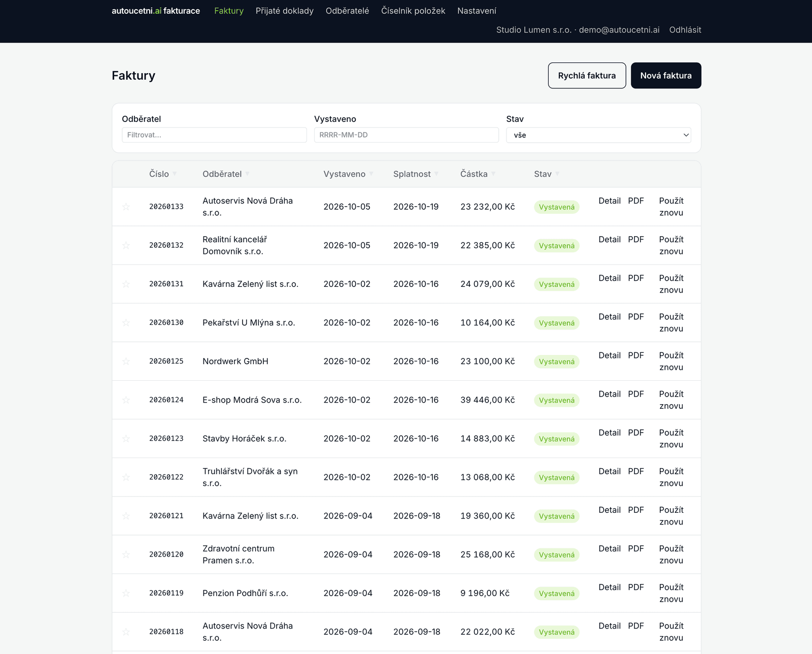Screen dimensions: 812x654
Task: Star invoice 20260118
Action: tap(126, 632)
